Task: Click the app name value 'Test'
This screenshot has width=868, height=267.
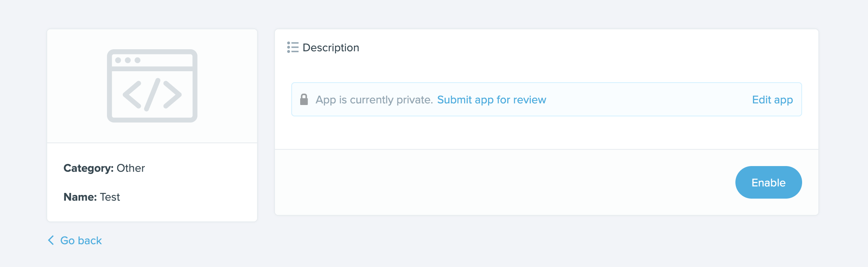Action: (110, 197)
